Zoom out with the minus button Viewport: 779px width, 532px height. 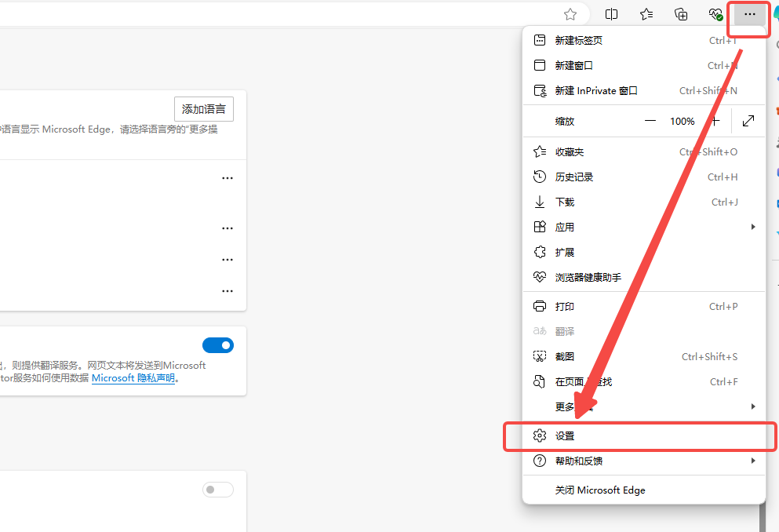point(650,121)
